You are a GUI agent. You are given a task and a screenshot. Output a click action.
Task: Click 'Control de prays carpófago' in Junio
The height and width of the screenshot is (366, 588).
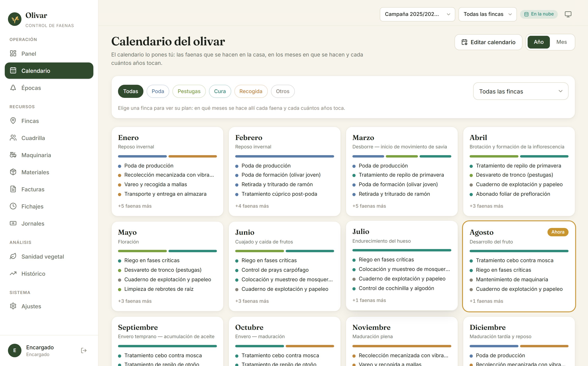point(275,270)
